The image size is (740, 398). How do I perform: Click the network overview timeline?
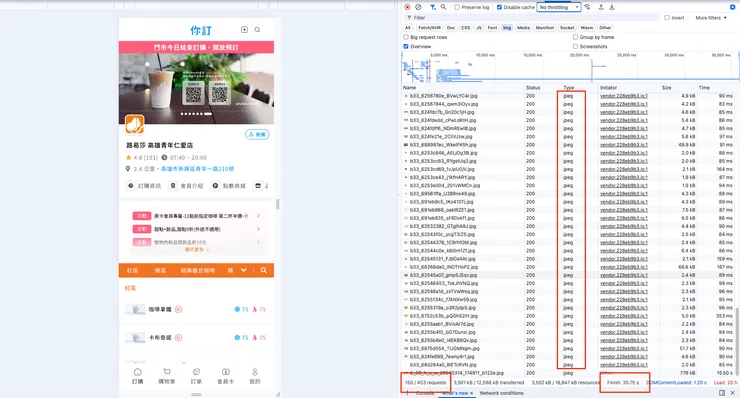click(570, 67)
